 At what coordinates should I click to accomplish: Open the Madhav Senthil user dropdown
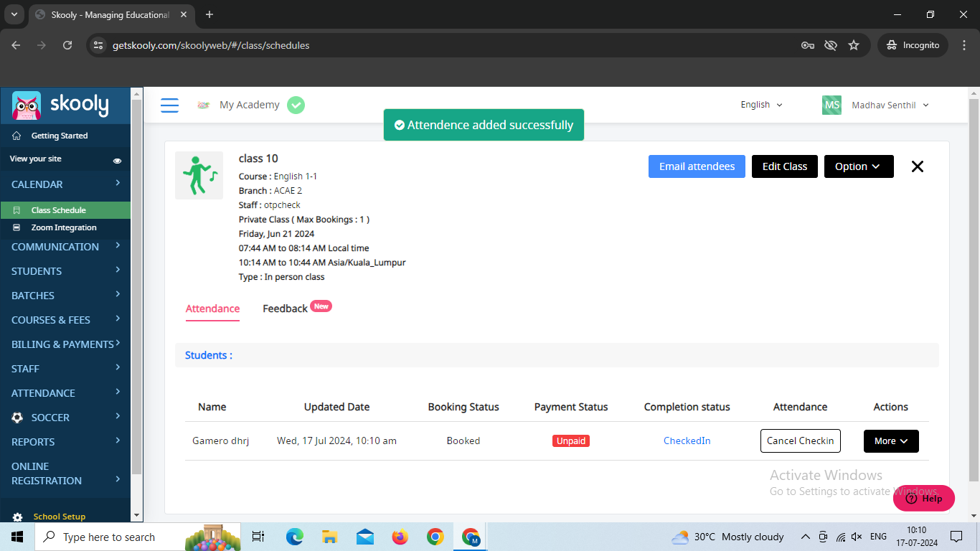(x=890, y=105)
